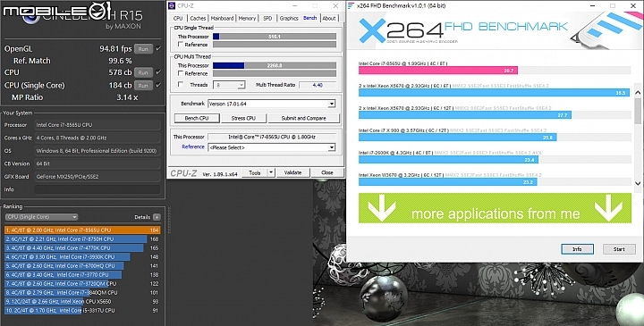Open the Benchmark version dropdown
Image resolution: width=644 pixels, height=326 pixels.
tap(272, 104)
